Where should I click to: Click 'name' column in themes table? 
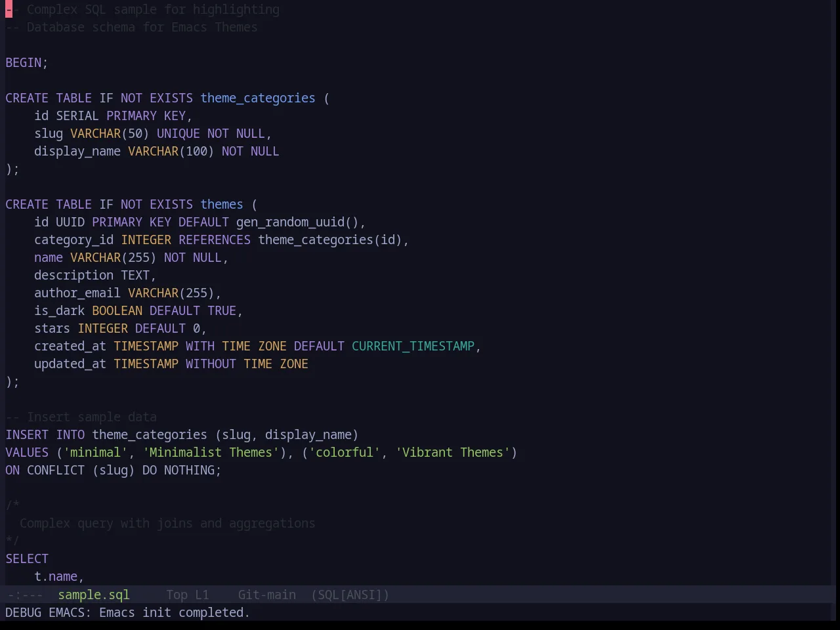pyautogui.click(x=49, y=257)
